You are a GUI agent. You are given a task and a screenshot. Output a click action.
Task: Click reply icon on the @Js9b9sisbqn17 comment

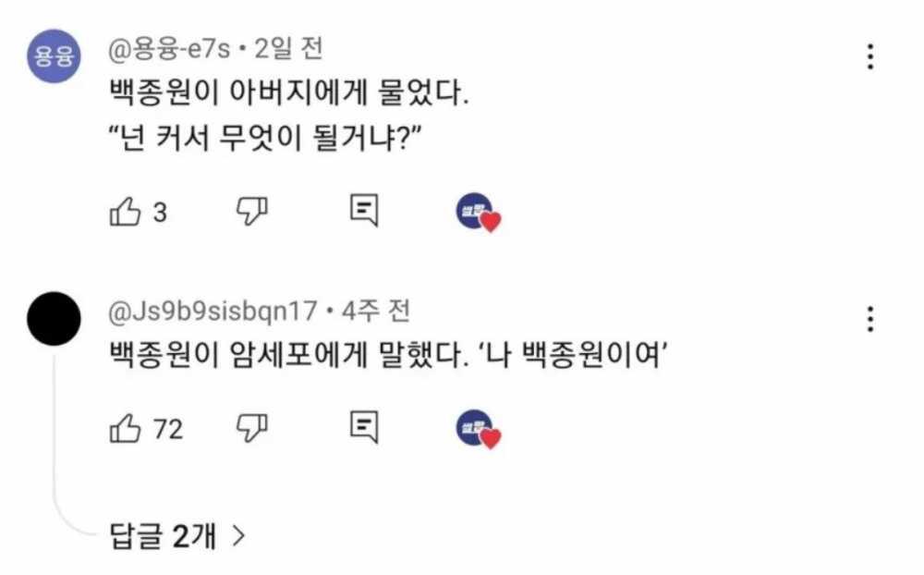[x=364, y=426]
